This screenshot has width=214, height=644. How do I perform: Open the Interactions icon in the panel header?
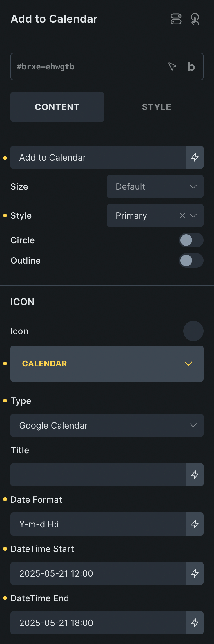(195, 19)
